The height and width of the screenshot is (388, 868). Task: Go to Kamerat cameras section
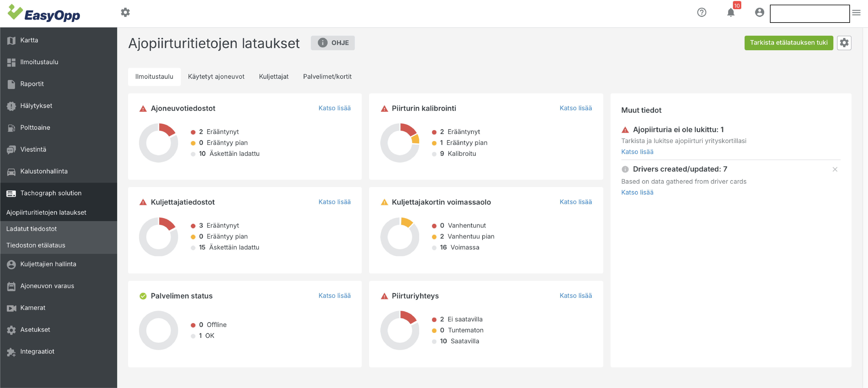[33, 307]
